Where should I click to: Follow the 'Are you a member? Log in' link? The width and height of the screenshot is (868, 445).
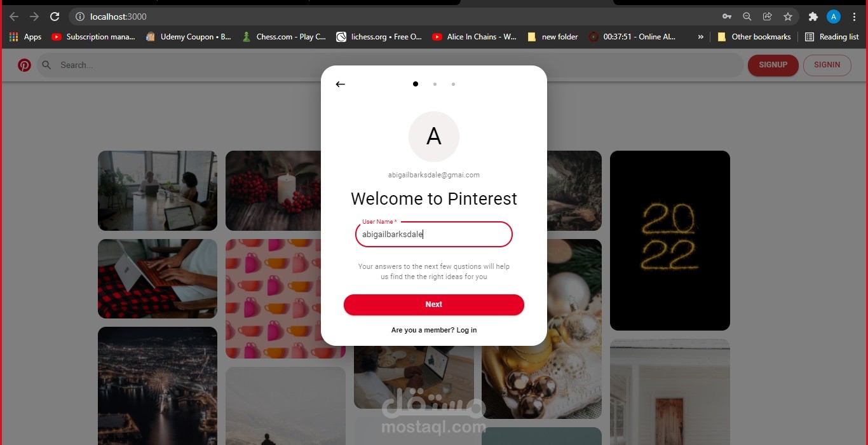tap(434, 330)
